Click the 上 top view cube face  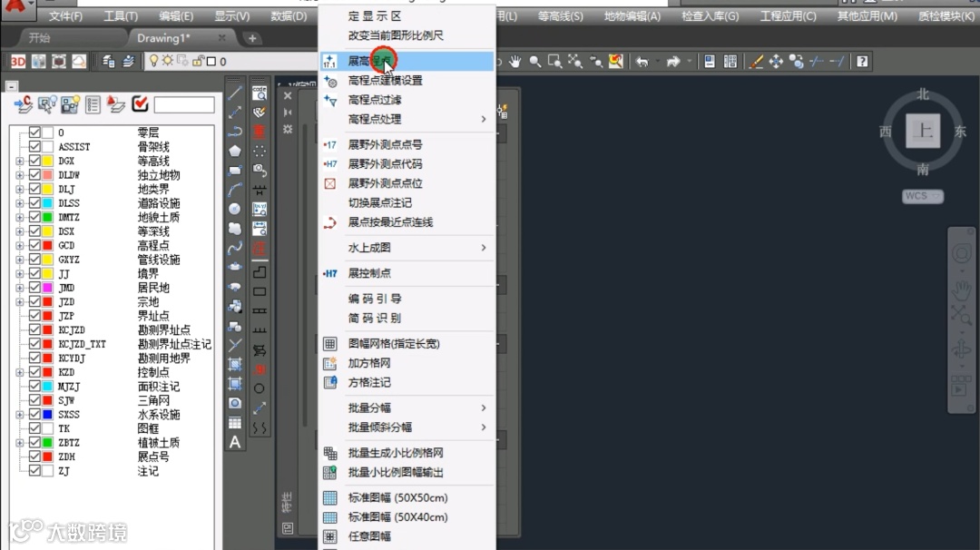(923, 132)
